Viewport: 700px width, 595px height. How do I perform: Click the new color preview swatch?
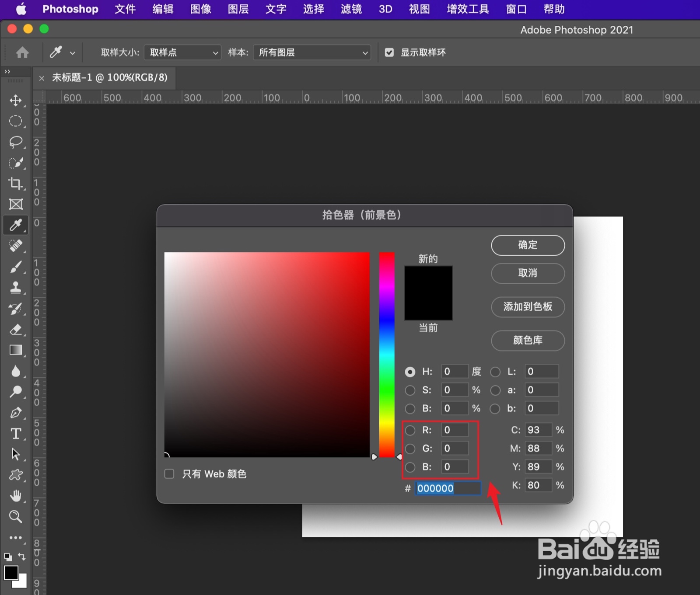428,279
